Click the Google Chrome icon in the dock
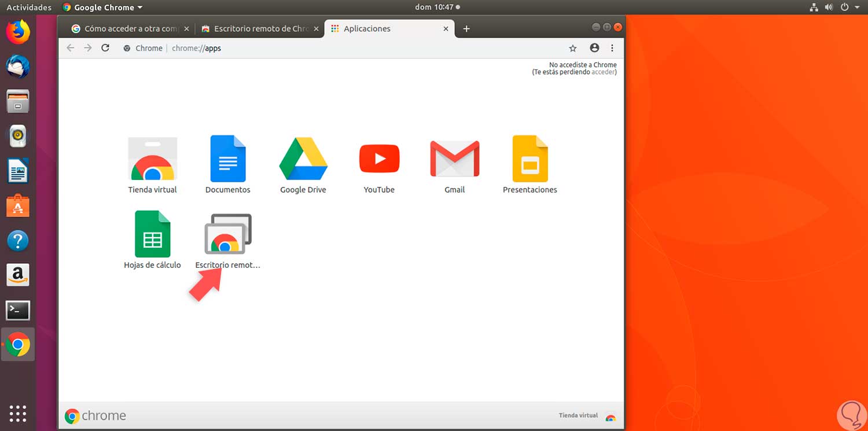The width and height of the screenshot is (868, 431). pyautogui.click(x=18, y=345)
